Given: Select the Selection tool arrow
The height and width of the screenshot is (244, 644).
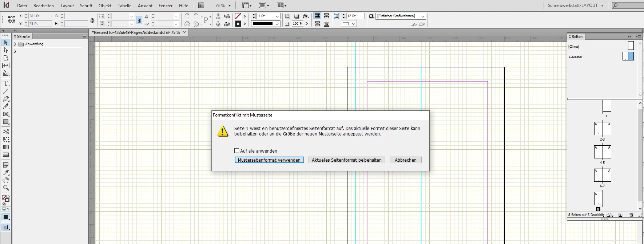Looking at the screenshot, I should [x=6, y=43].
